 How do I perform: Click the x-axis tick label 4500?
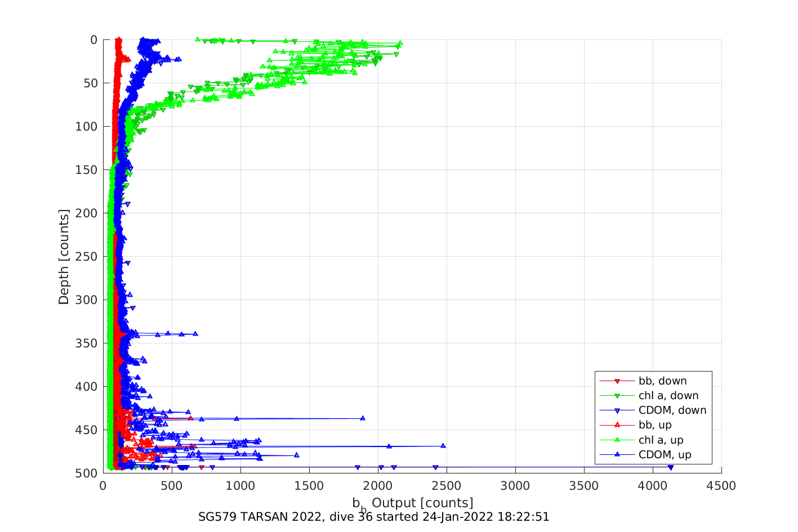point(721,486)
